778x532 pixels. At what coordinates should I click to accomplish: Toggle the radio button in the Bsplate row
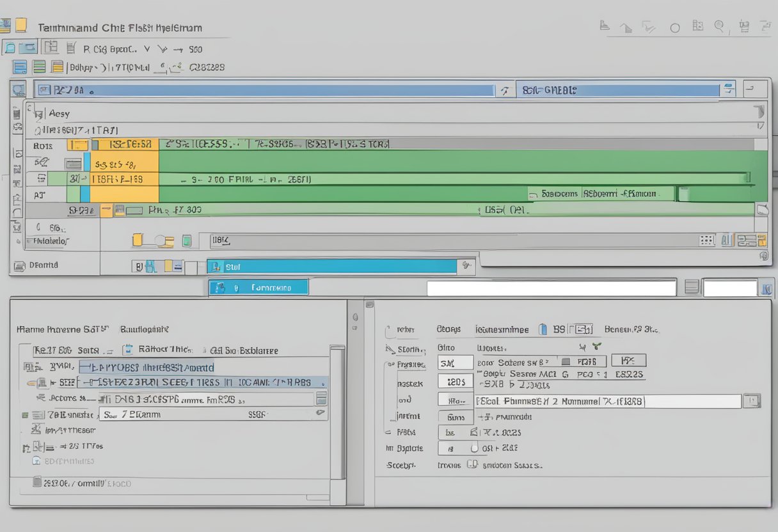pyautogui.click(x=475, y=448)
